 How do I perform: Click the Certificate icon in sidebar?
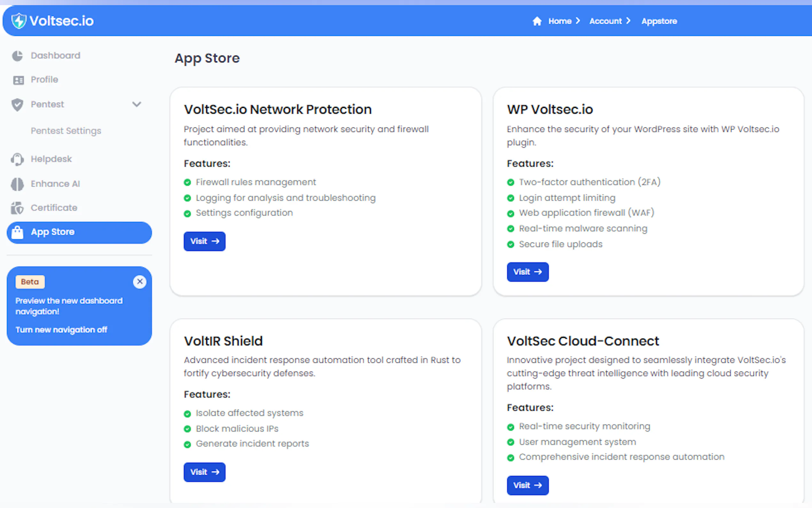[x=18, y=208]
